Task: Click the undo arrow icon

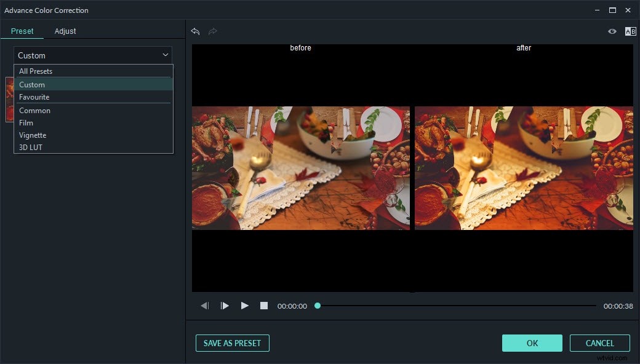Action: pos(196,31)
